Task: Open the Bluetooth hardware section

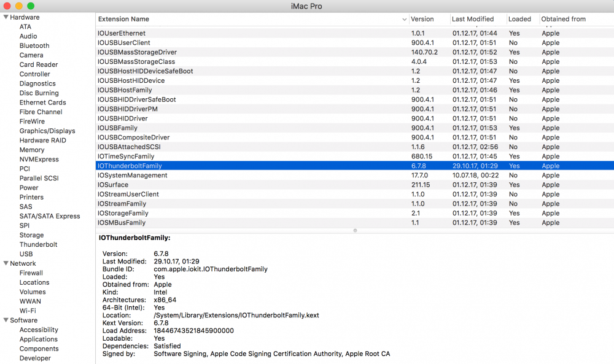Action: pyautogui.click(x=34, y=45)
